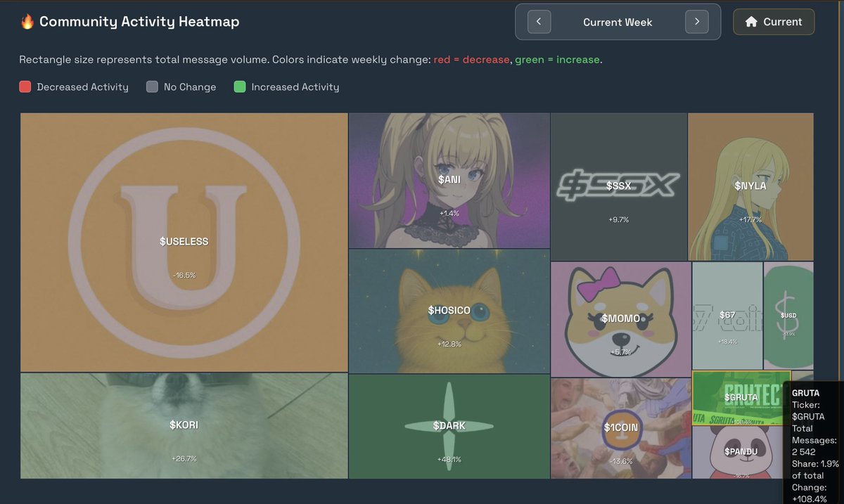Click the next week arrow button

tap(696, 22)
